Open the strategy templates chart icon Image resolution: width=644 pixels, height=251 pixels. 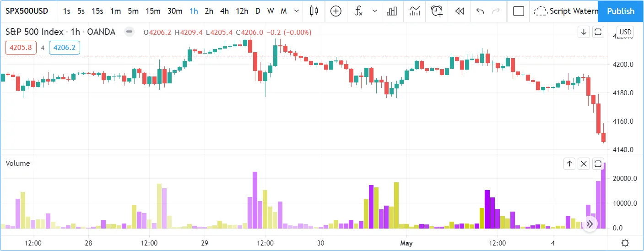point(415,11)
